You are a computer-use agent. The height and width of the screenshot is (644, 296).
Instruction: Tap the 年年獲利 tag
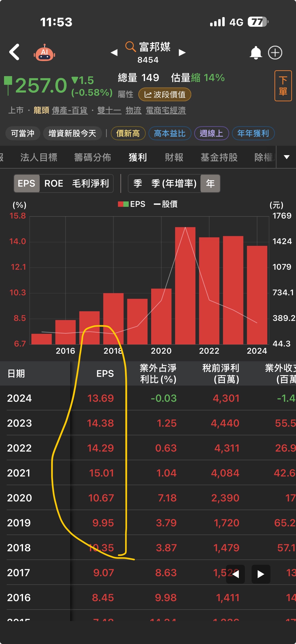tap(253, 133)
